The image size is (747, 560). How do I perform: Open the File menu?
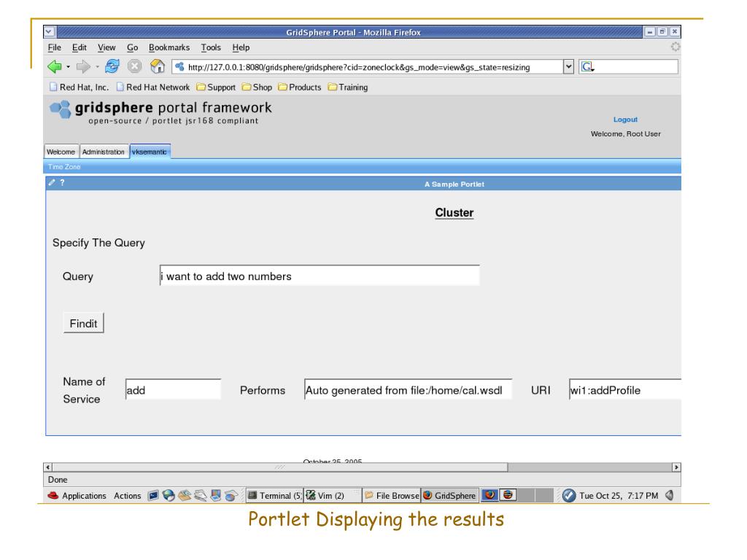pos(54,47)
